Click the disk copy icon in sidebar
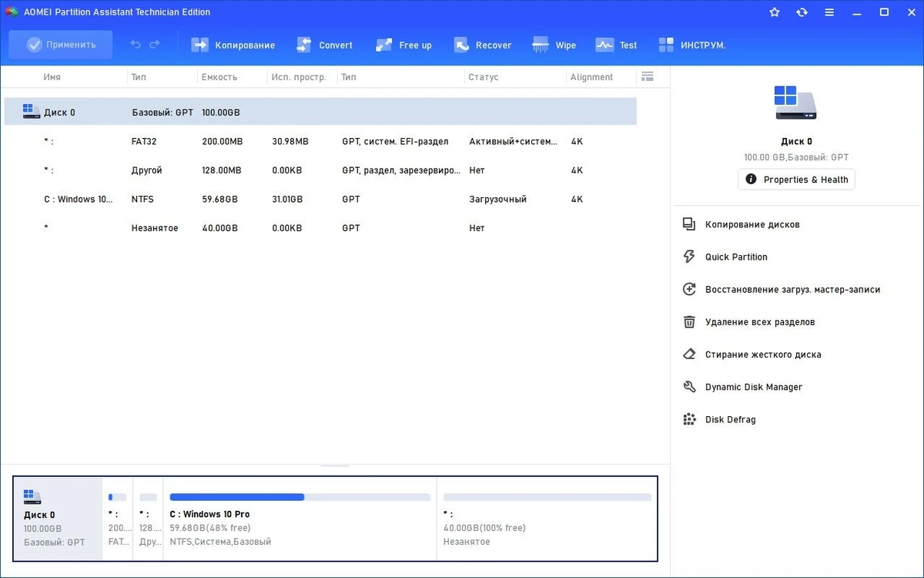This screenshot has height=578, width=924. (x=689, y=224)
